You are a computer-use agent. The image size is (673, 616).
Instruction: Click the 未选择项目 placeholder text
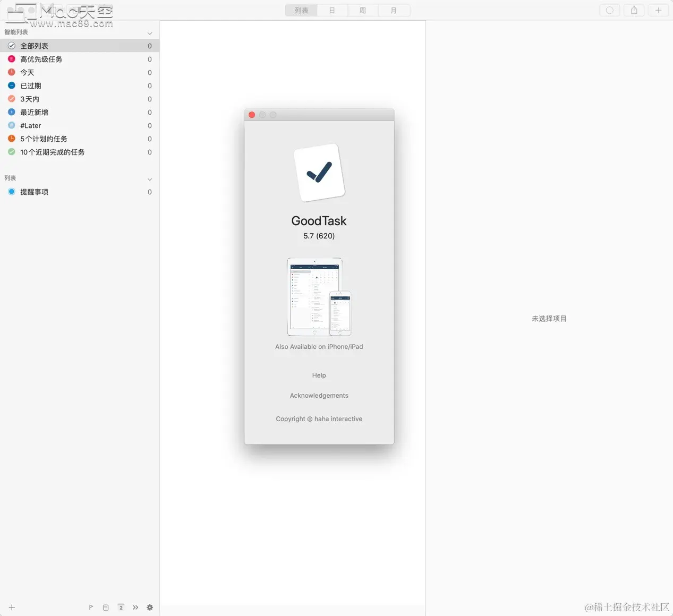549,319
